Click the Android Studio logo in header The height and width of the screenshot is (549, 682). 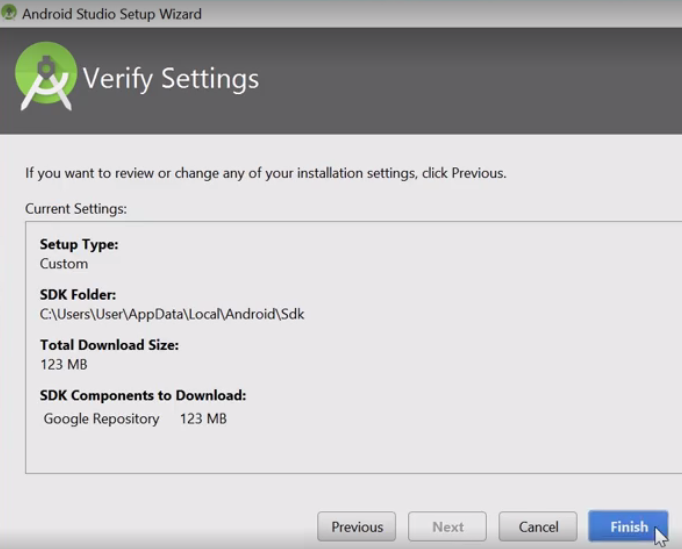click(x=46, y=76)
